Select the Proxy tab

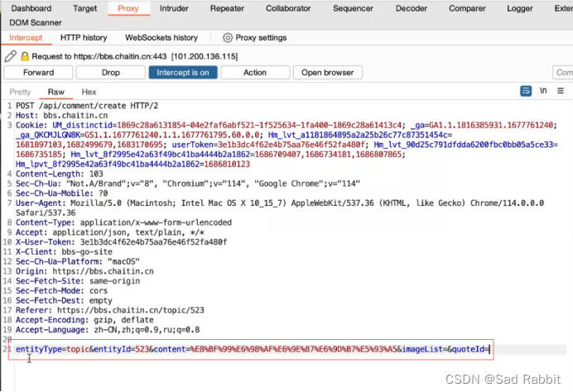128,8
